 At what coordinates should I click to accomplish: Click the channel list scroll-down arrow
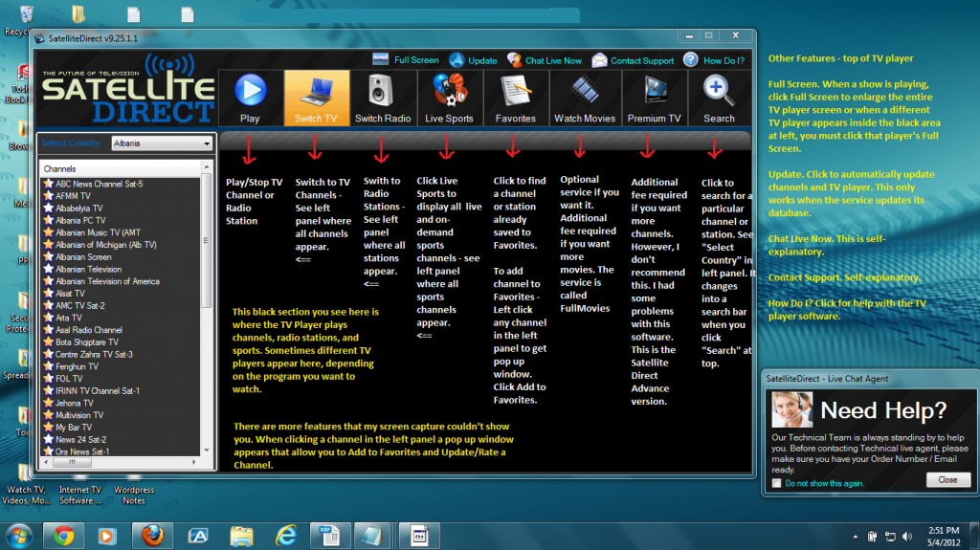[207, 451]
